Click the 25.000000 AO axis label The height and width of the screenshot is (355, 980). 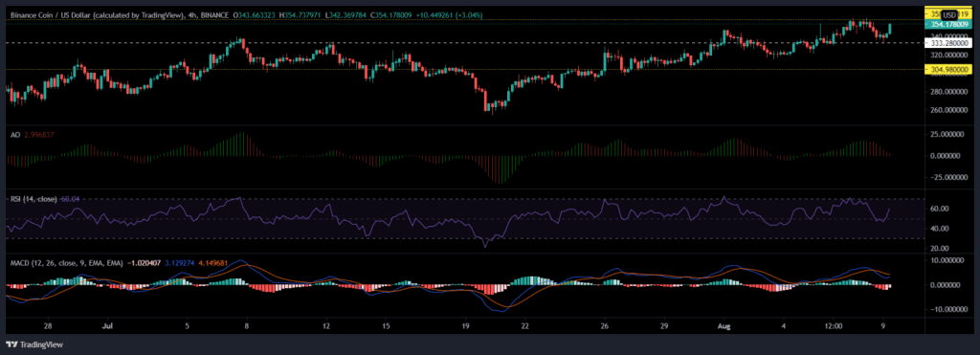coord(948,134)
